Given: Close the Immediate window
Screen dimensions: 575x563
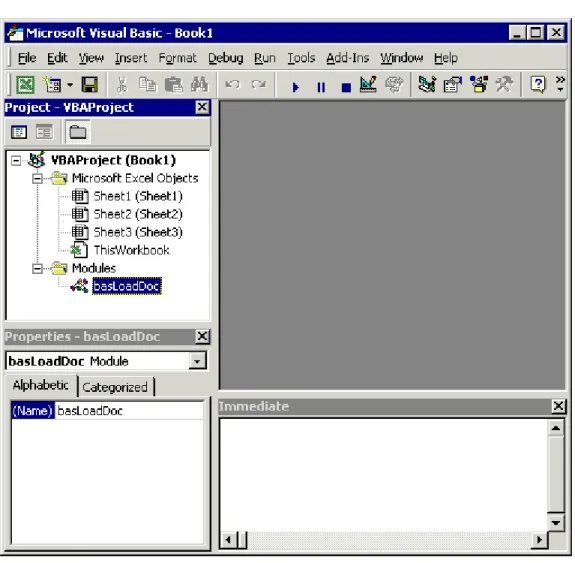Looking at the screenshot, I should [558, 406].
